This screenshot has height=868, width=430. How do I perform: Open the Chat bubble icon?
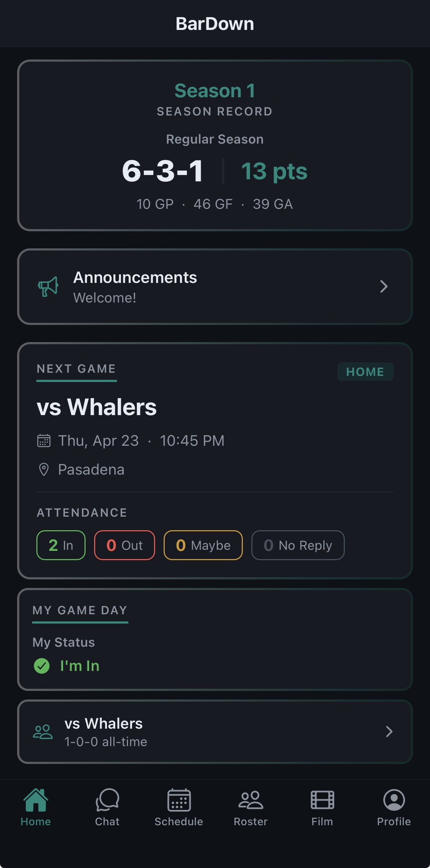click(107, 800)
